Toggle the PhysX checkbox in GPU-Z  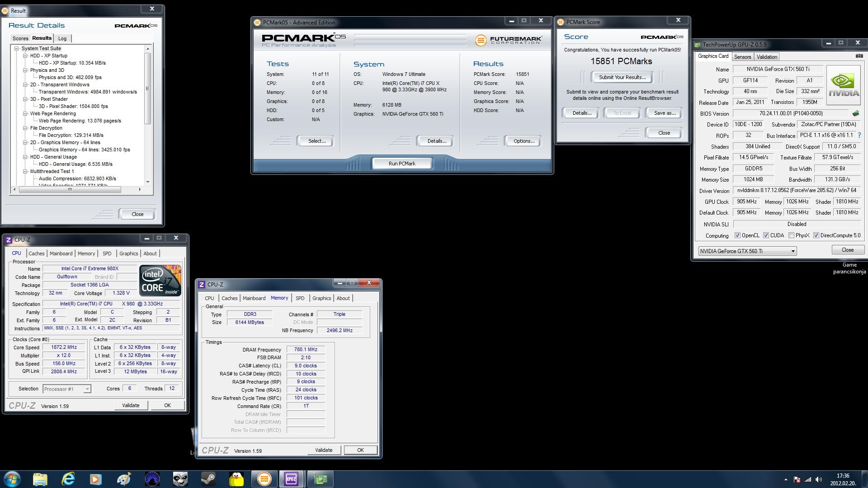click(x=791, y=235)
